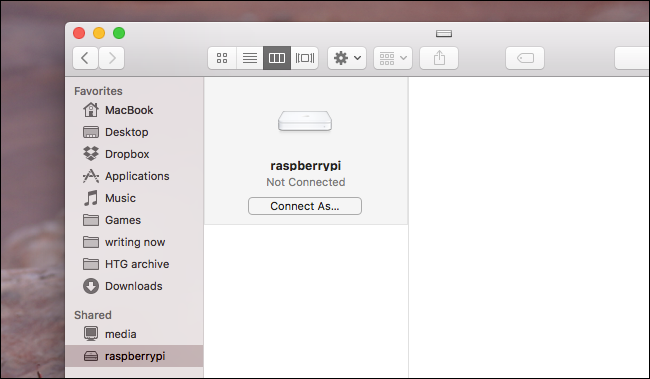Open HTG archive folder in sidebar
The width and height of the screenshot is (650, 379).
[x=134, y=264]
